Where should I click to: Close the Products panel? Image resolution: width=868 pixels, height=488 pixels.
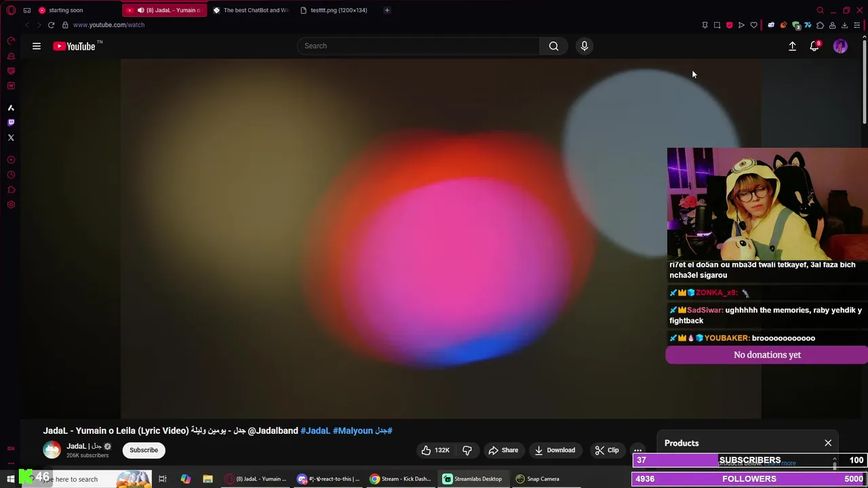point(828,443)
